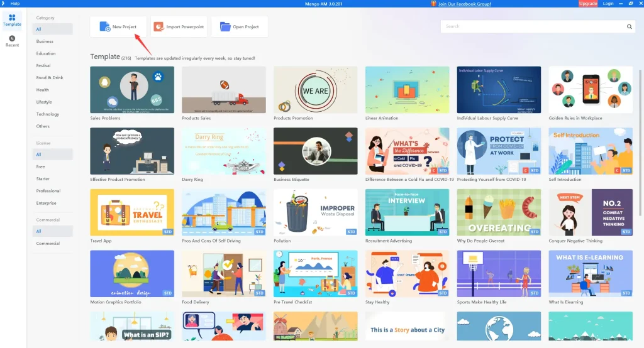Image resolution: width=644 pixels, height=348 pixels.
Task: Open the Join Our Facebook Group link
Action: point(464,4)
